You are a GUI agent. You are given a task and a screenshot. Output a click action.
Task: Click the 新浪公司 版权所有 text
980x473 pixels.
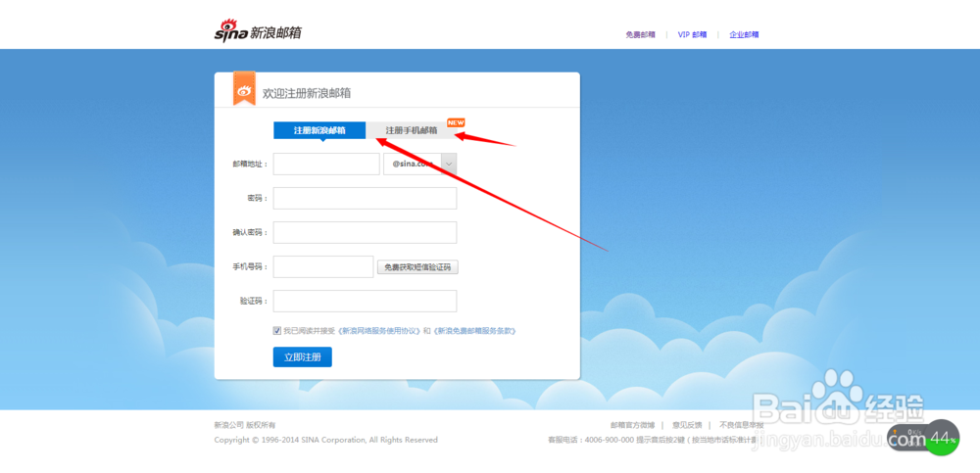point(244,425)
